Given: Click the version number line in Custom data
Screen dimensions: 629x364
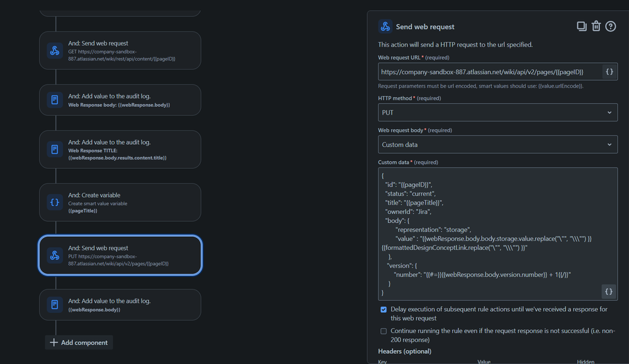Looking at the screenshot, I should pyautogui.click(x=482, y=275).
